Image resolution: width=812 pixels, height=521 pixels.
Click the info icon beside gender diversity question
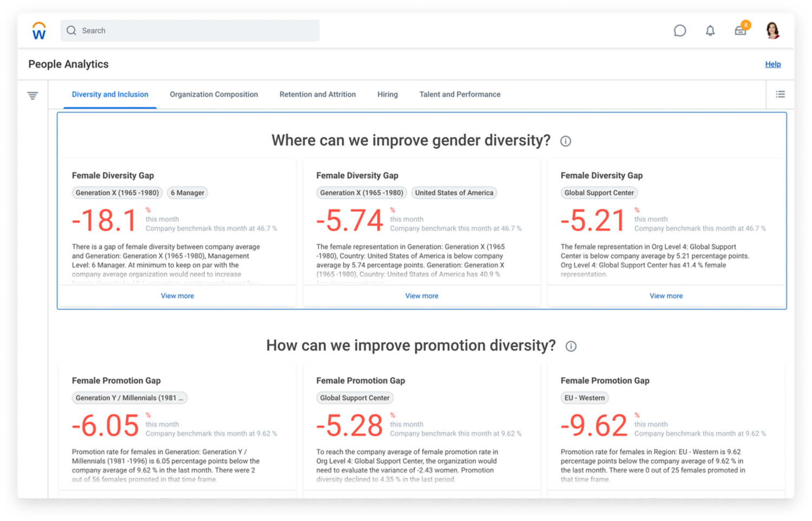(565, 141)
